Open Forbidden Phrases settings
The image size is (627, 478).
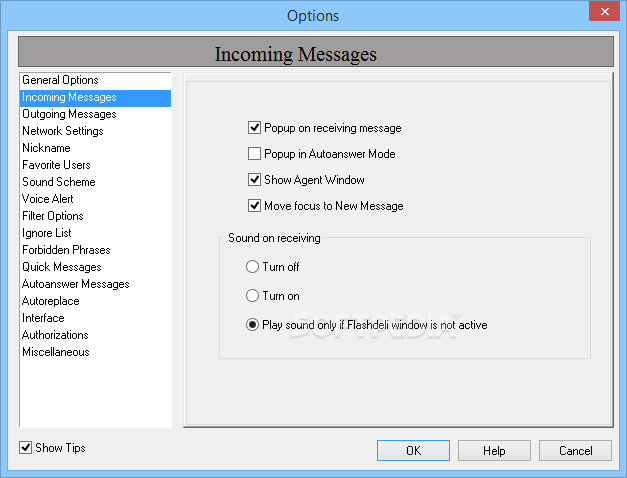95,250
